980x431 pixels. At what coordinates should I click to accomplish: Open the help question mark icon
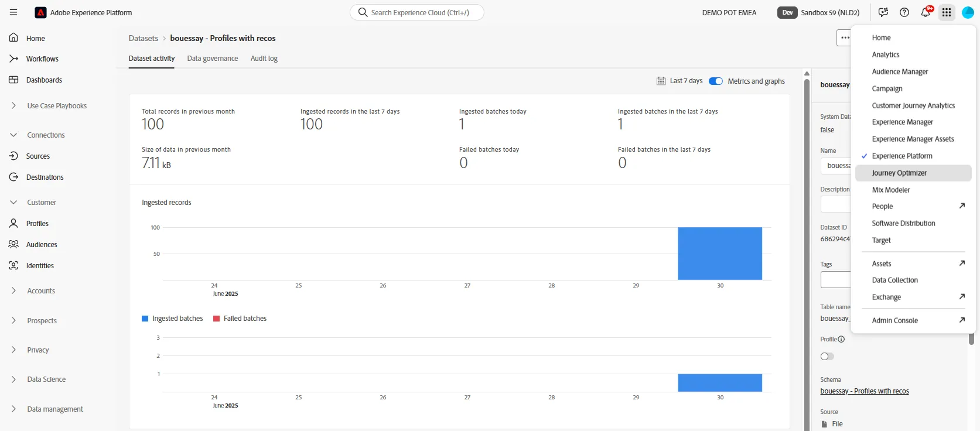click(x=904, y=12)
